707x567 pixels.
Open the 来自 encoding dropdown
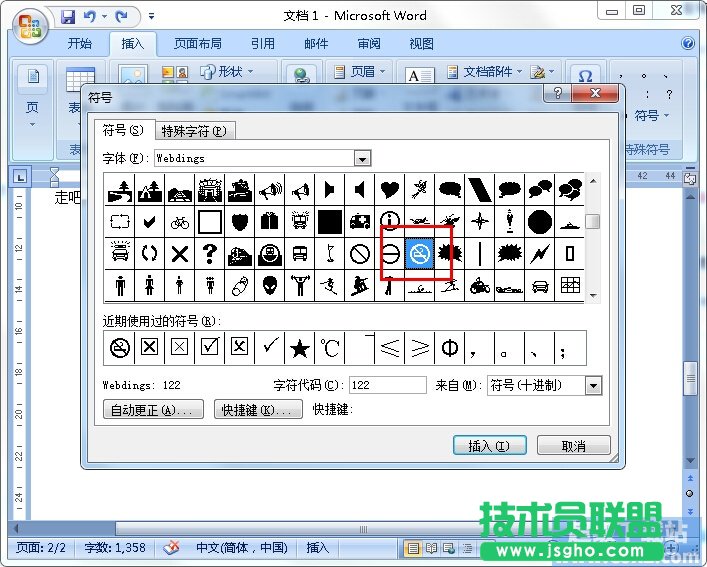point(593,385)
